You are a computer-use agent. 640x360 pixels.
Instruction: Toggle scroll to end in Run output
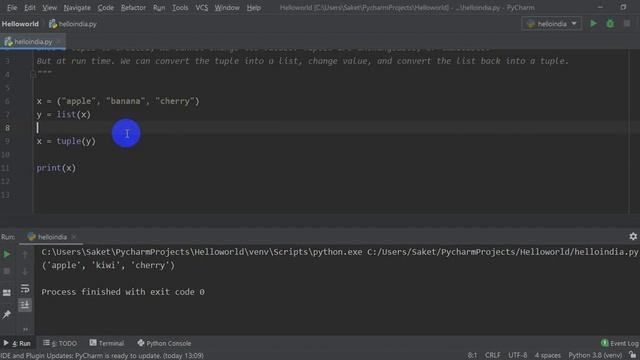point(25,305)
